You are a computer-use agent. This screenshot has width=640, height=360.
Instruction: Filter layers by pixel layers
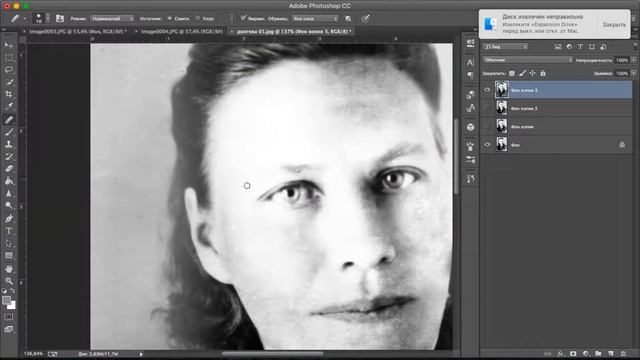tap(558, 47)
